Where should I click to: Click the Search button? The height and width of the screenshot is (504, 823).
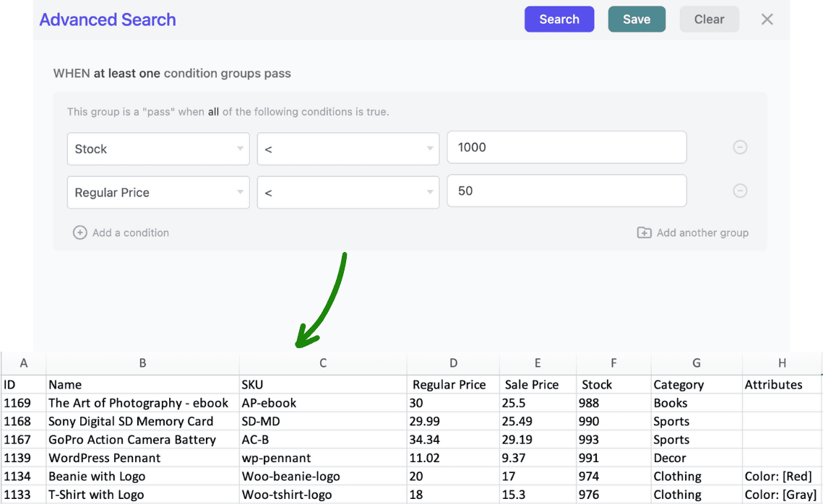coord(559,19)
